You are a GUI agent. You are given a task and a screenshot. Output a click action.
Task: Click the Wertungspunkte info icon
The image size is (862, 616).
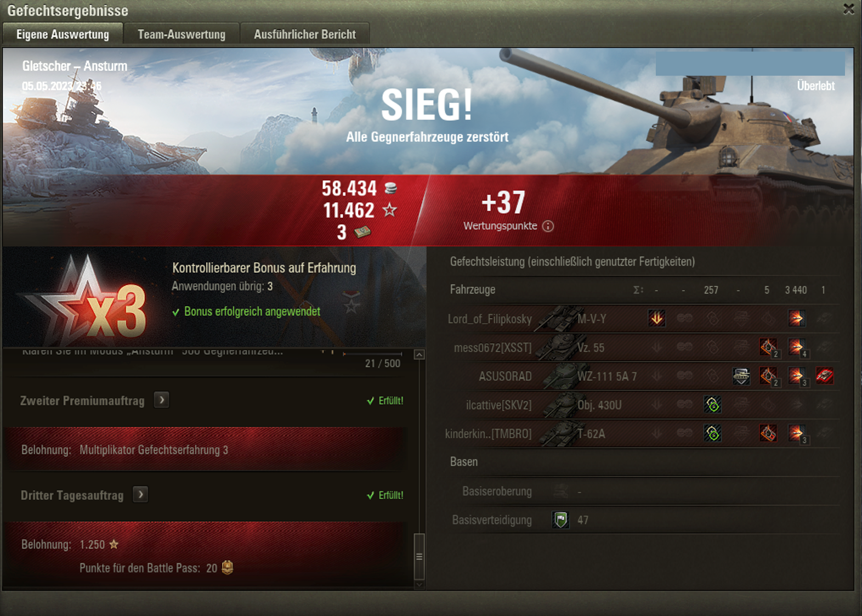click(x=548, y=226)
